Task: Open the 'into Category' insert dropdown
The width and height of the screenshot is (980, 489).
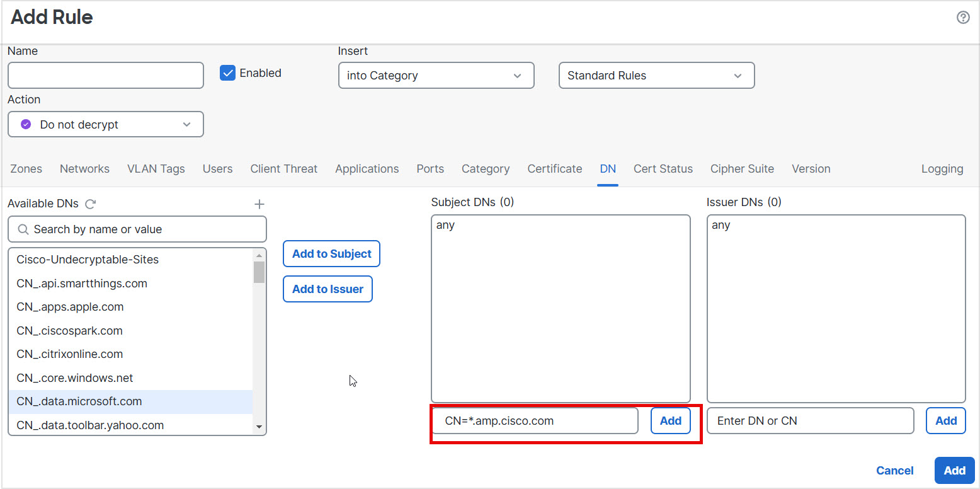Action: click(436, 75)
